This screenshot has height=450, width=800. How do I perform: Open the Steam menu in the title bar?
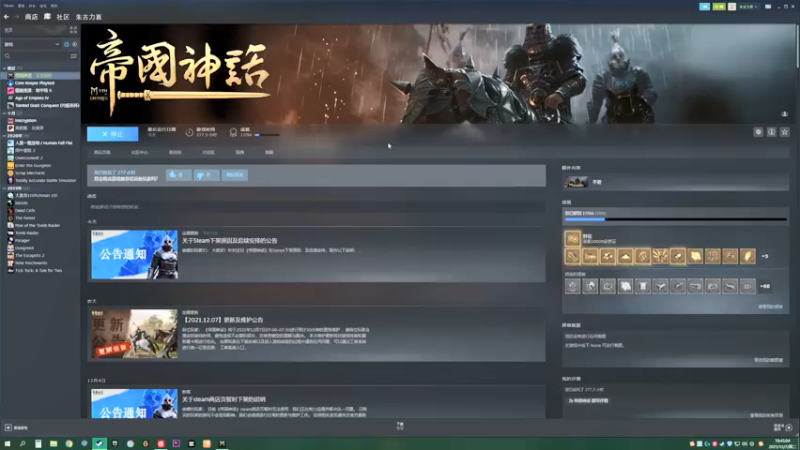point(9,6)
